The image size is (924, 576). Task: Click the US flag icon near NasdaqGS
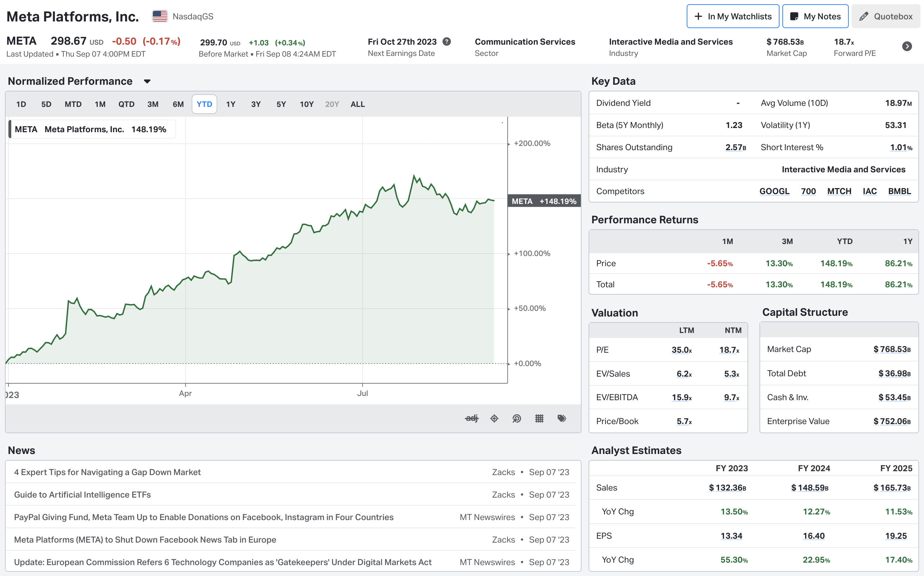160,17
